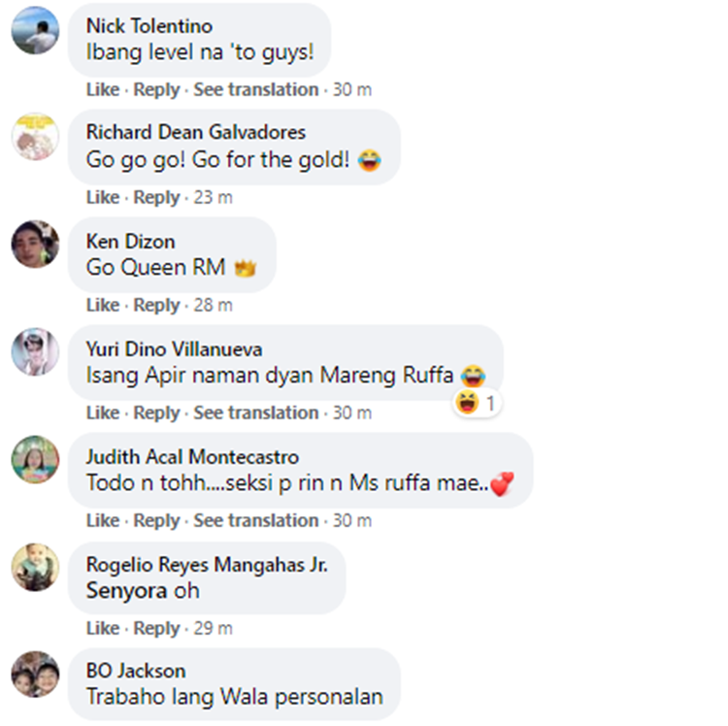Reply to Richard Dean Galvadores' comment
Viewport: 728px width, 726px height.
[156, 198]
